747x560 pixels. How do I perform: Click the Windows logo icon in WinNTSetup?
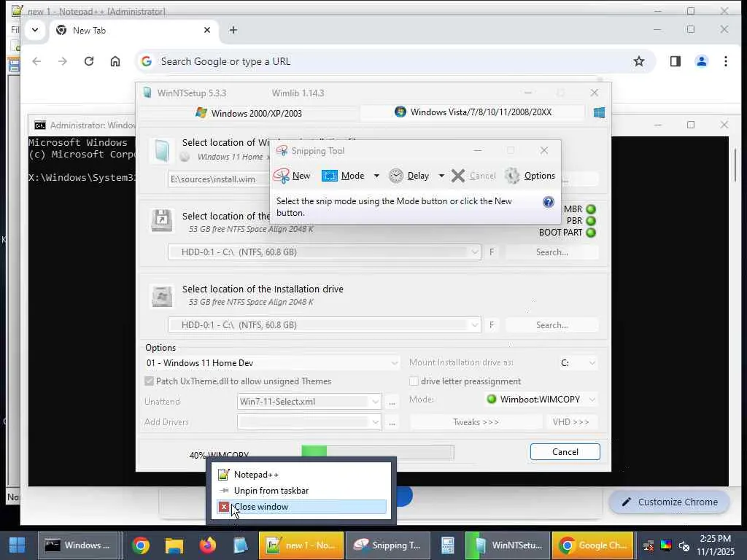(x=600, y=112)
